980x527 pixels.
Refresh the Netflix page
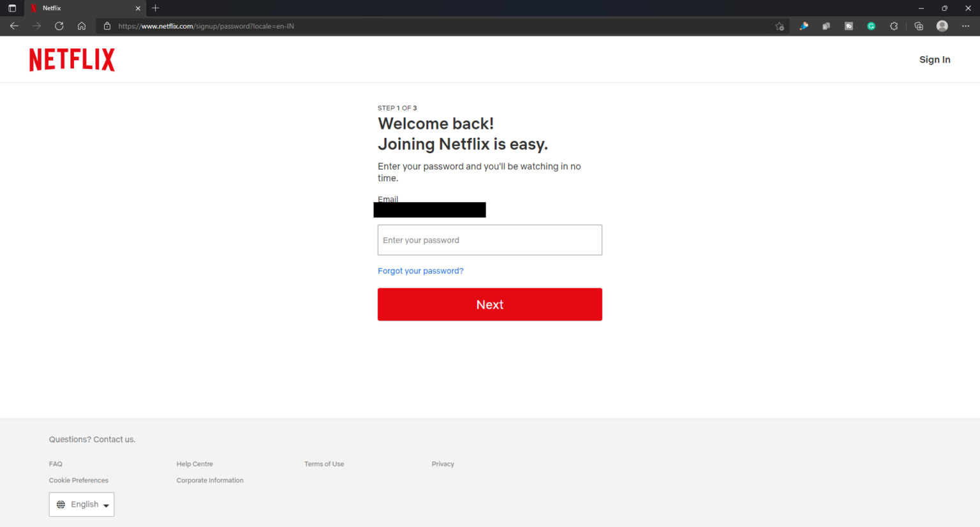[59, 26]
